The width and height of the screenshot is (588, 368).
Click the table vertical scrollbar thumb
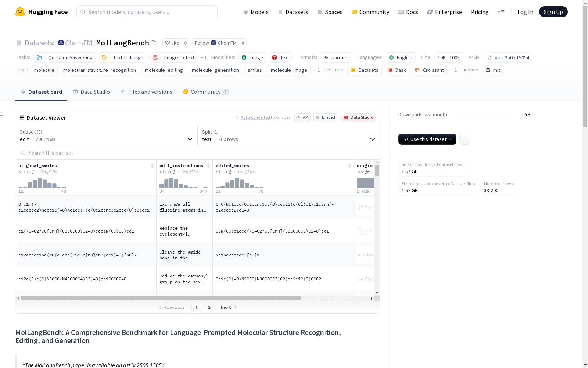377,171
